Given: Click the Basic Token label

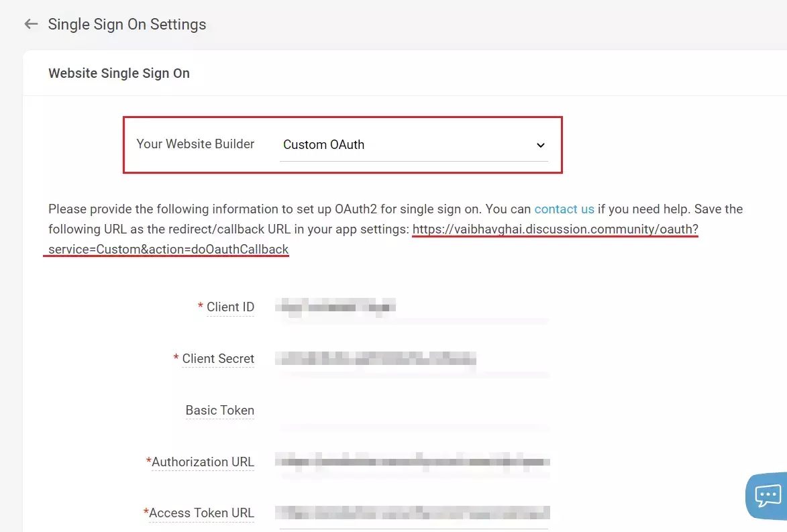Looking at the screenshot, I should click(220, 410).
